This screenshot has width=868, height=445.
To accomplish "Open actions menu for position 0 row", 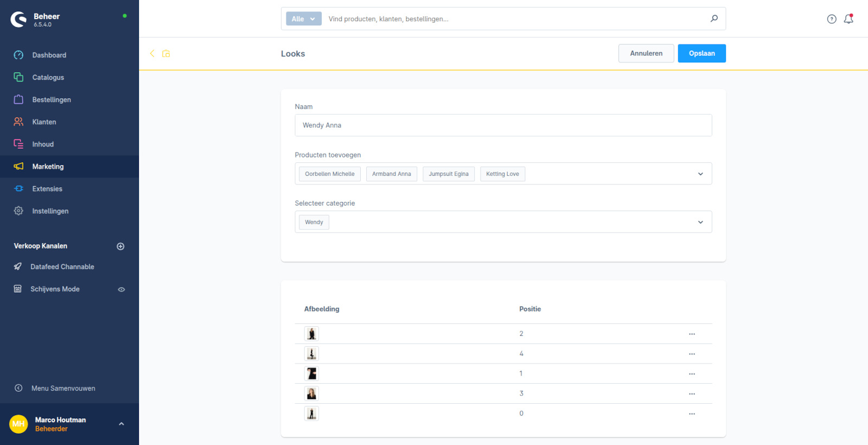I will point(692,414).
